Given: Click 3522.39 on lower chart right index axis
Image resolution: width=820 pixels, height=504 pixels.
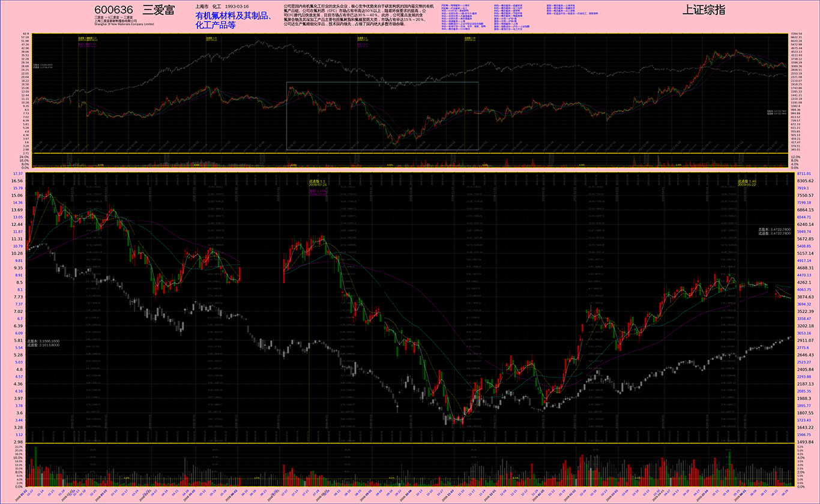Looking at the screenshot, I should point(806,311).
